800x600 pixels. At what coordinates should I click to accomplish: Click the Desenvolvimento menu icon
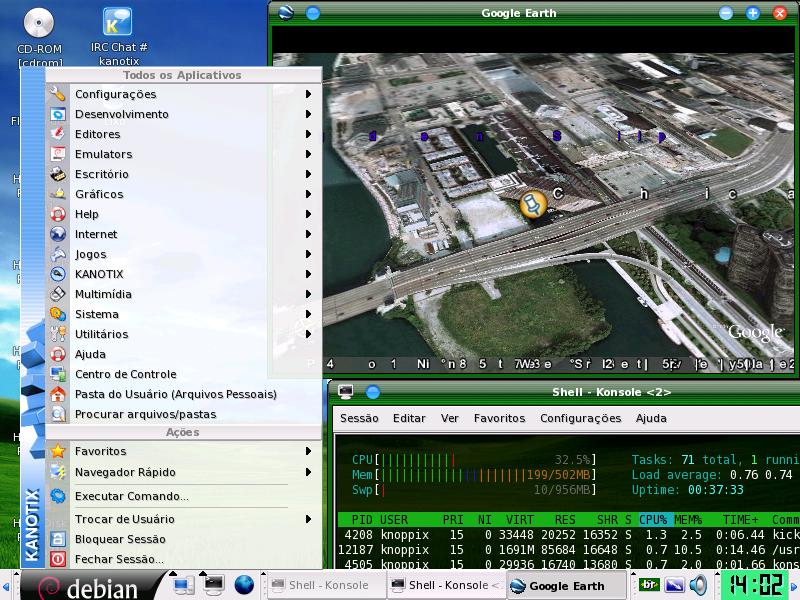point(58,114)
